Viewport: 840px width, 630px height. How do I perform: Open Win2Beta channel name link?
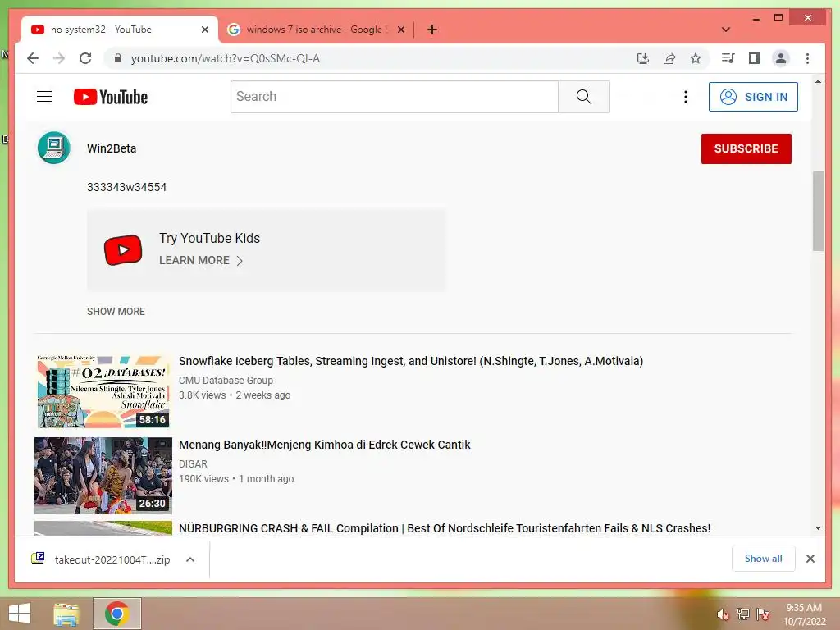point(112,148)
